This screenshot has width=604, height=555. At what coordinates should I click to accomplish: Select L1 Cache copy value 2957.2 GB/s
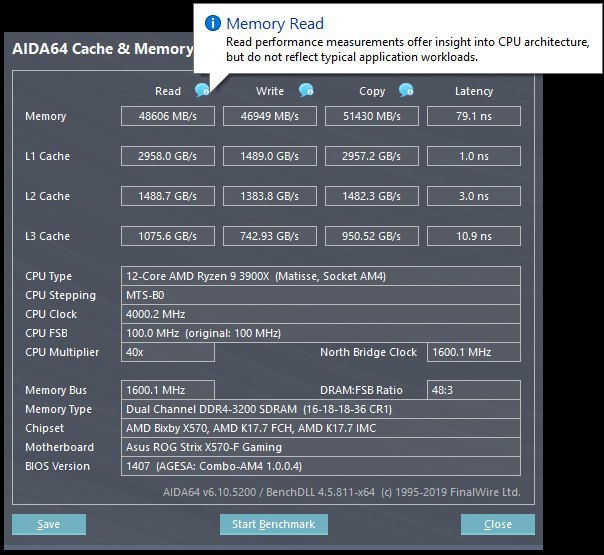(372, 156)
